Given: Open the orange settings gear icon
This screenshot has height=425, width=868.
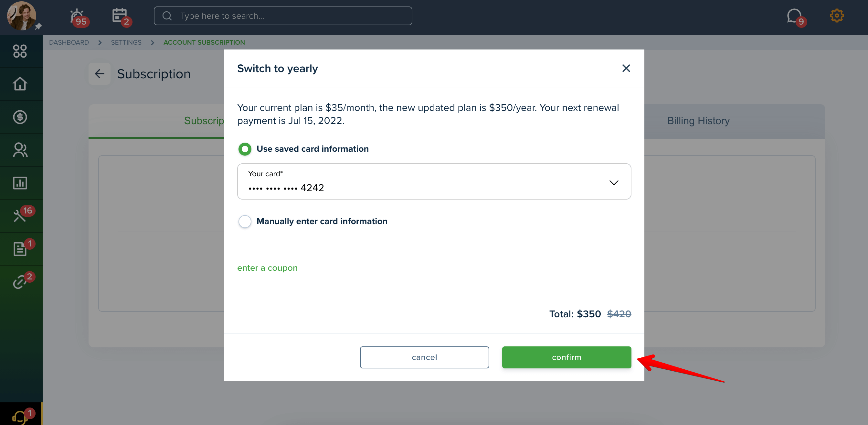Looking at the screenshot, I should pos(836,16).
